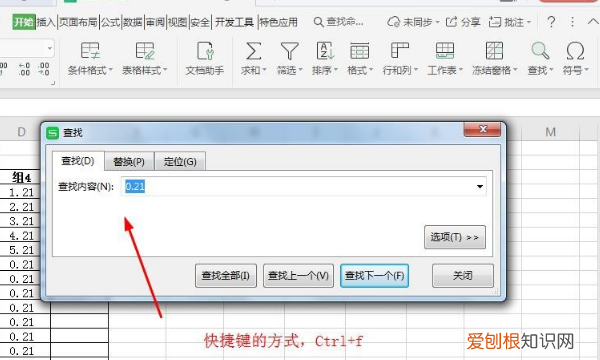Select column M header
Image resolution: width=600 pixels, height=360 pixels.
550,132
